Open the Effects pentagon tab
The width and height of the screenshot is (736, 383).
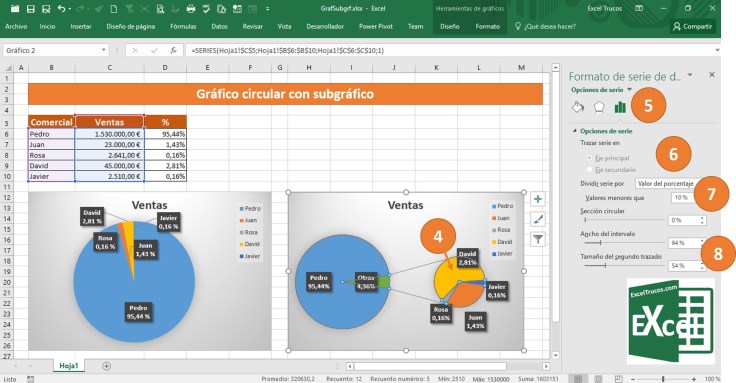(x=599, y=107)
